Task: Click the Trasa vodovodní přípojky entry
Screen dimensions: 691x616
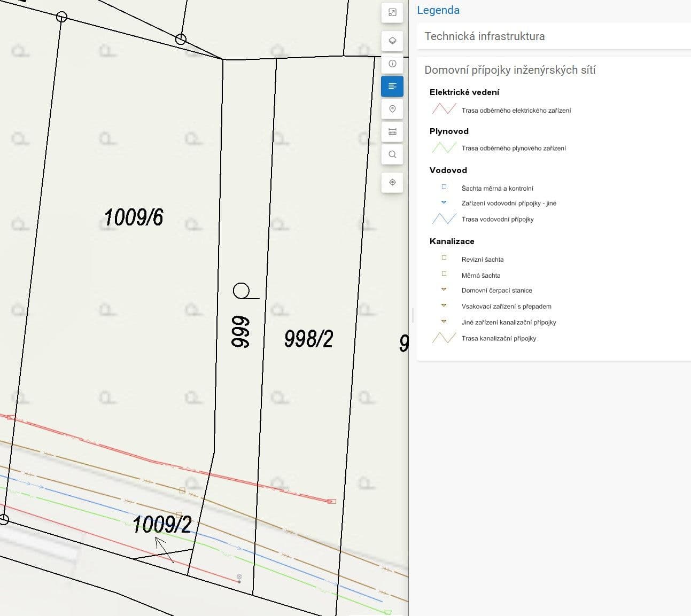Action: coord(497,219)
